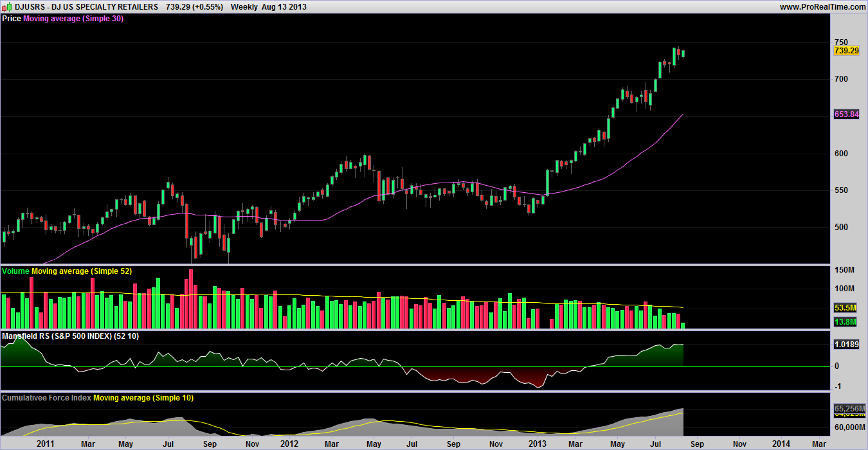
Task: Click the 2014 marker on time axis
Action: (x=781, y=444)
